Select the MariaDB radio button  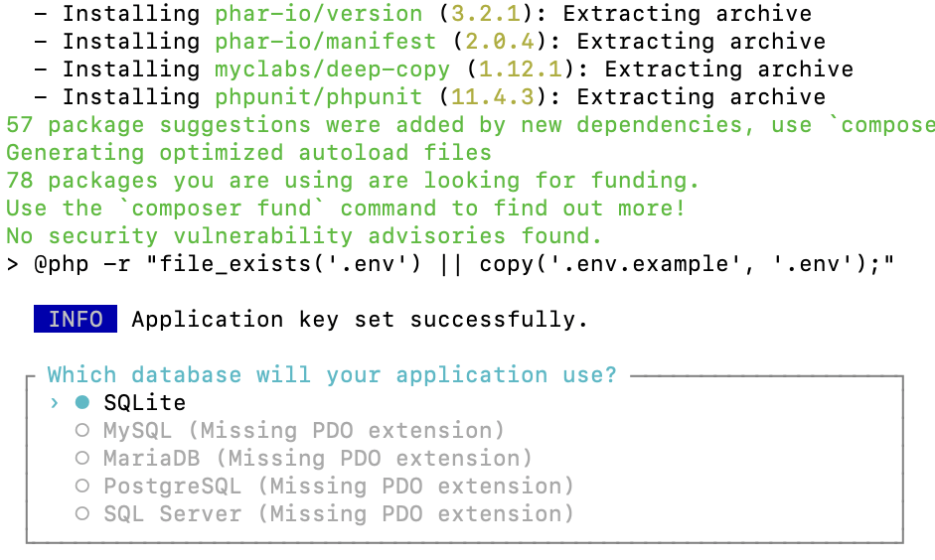[82, 458]
